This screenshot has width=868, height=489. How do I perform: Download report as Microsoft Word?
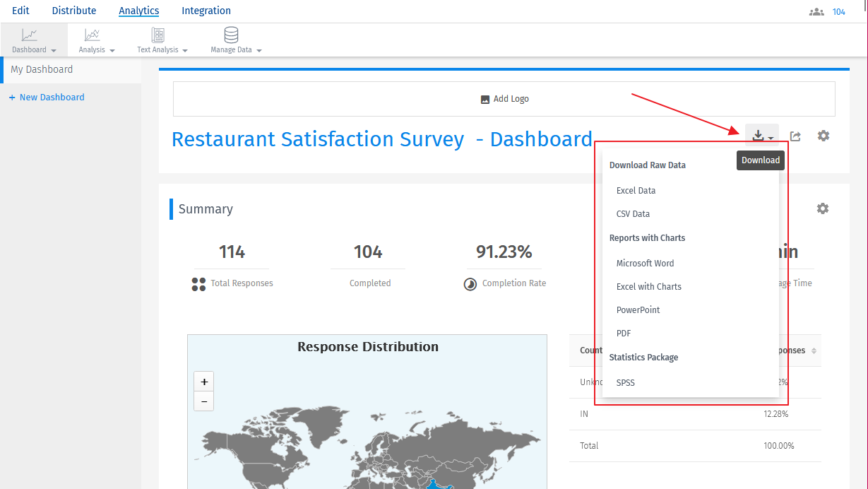[x=645, y=263]
